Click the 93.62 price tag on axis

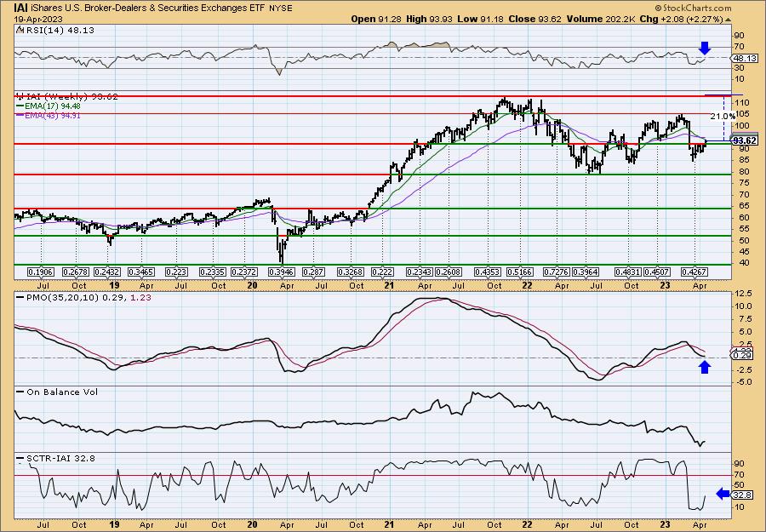745,140
